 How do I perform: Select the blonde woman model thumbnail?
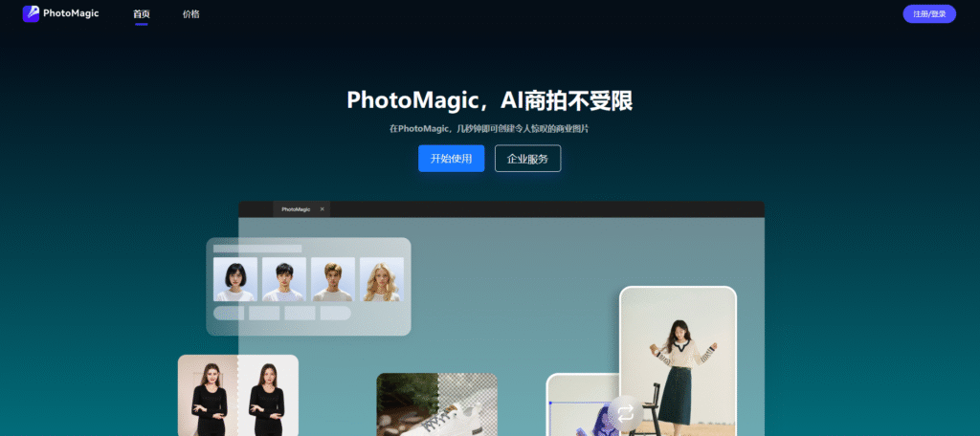click(382, 279)
